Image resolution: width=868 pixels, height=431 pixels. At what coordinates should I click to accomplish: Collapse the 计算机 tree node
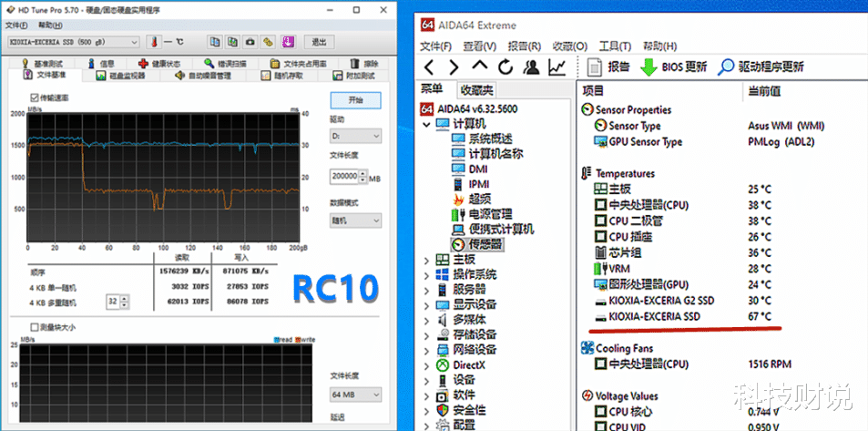(x=426, y=124)
